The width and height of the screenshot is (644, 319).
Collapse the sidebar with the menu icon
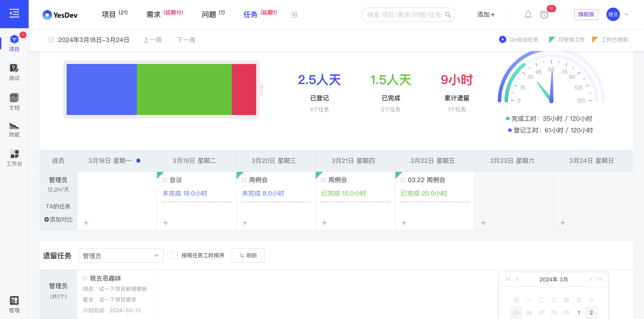point(14,14)
